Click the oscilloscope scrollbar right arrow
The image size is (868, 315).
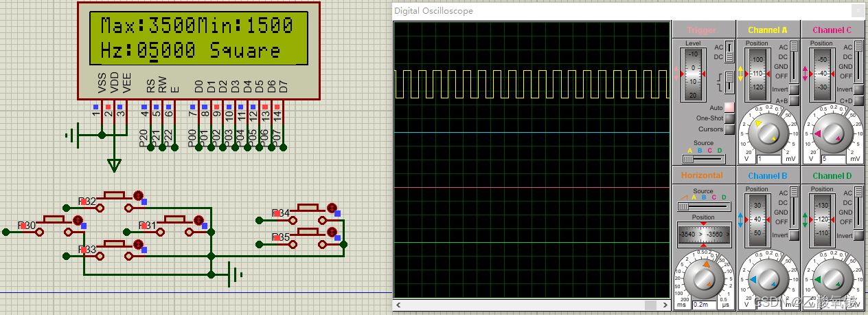pos(665,305)
